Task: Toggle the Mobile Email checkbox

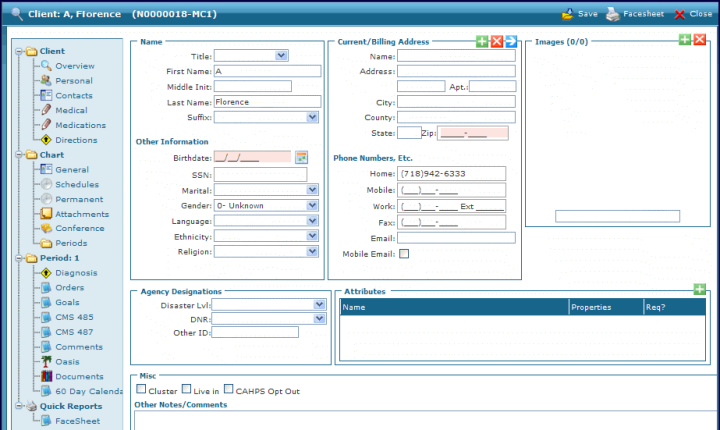Action: coord(404,254)
